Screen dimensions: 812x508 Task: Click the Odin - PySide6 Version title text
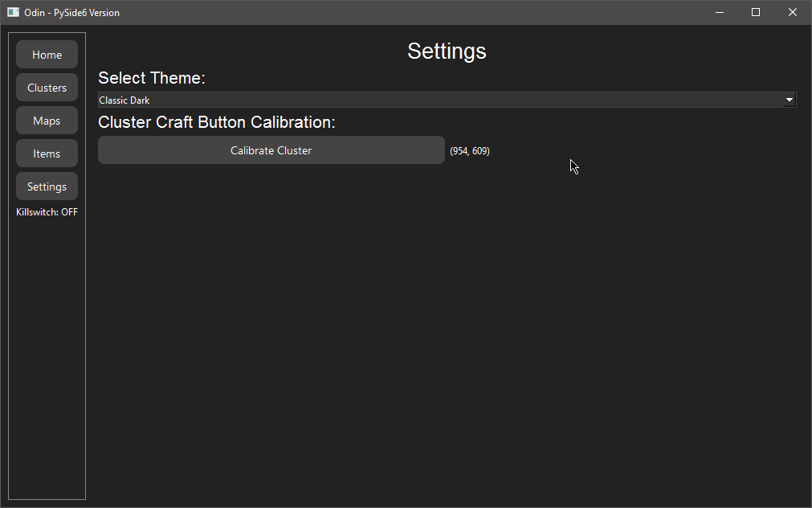[71, 12]
